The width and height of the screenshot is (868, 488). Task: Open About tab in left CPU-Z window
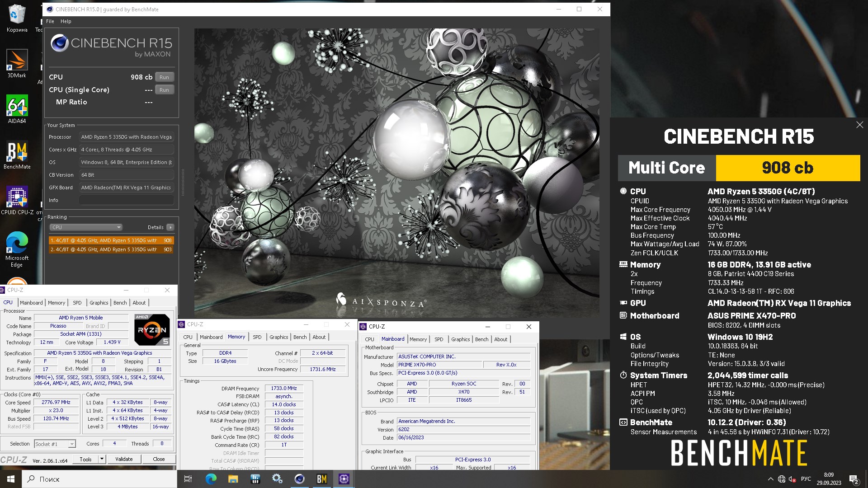(139, 303)
